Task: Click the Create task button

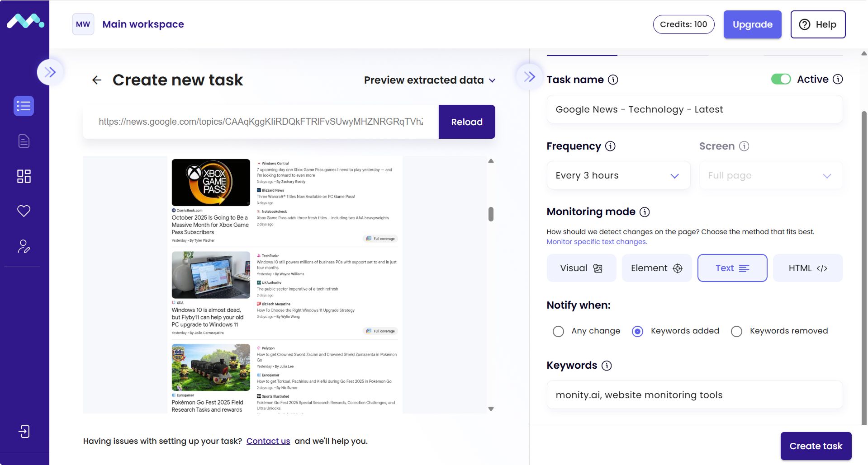Action: [x=816, y=446]
